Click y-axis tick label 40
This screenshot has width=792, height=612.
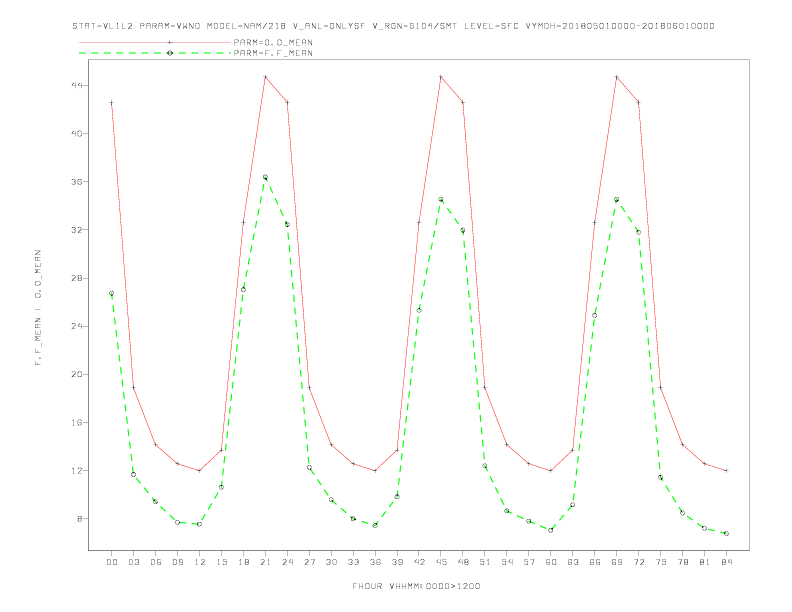[x=76, y=134]
